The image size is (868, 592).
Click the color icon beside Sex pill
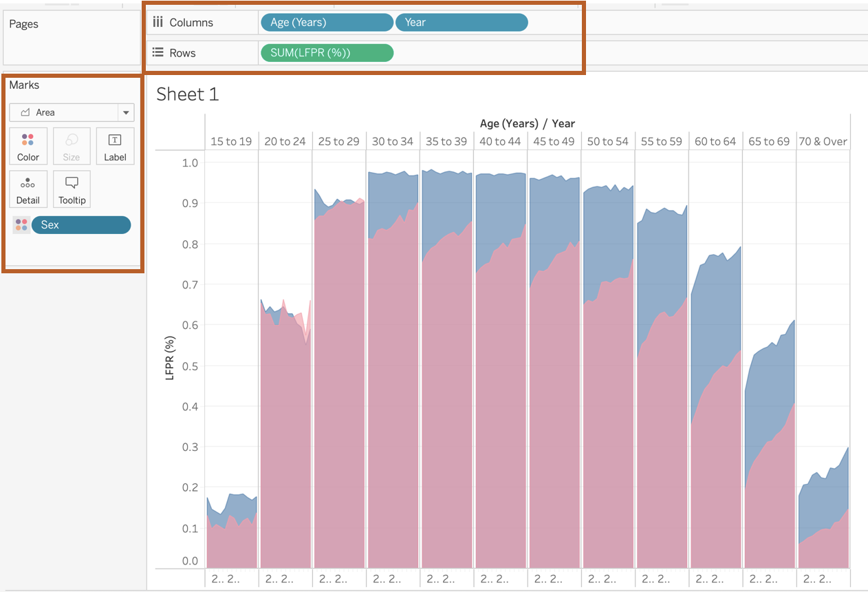pos(21,225)
